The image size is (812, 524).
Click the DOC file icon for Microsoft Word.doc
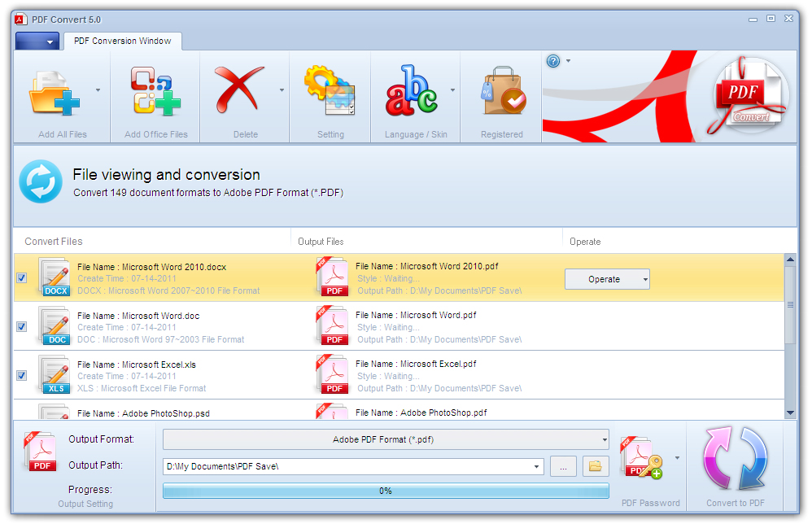point(55,326)
